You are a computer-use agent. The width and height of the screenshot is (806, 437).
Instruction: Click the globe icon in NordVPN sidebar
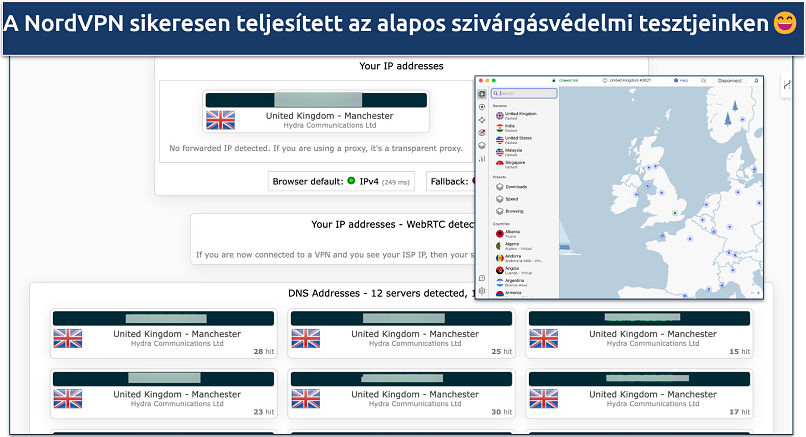(x=482, y=93)
